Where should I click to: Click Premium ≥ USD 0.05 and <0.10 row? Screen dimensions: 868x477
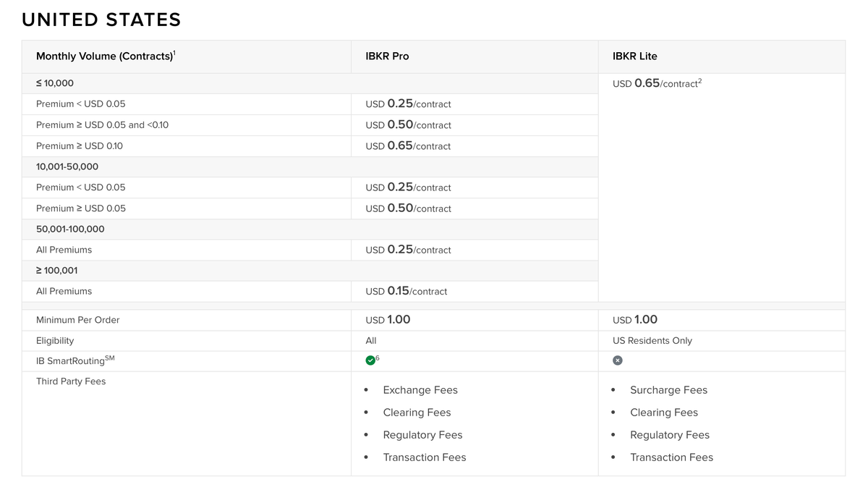(102, 124)
